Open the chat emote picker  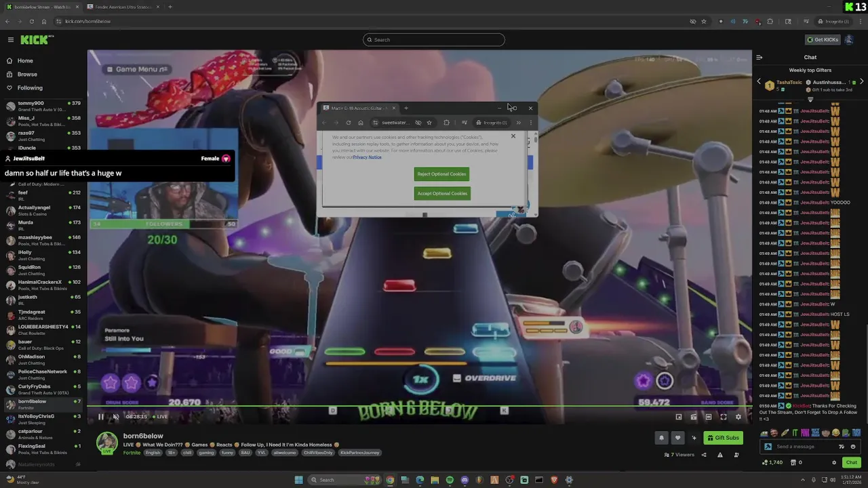point(853,447)
